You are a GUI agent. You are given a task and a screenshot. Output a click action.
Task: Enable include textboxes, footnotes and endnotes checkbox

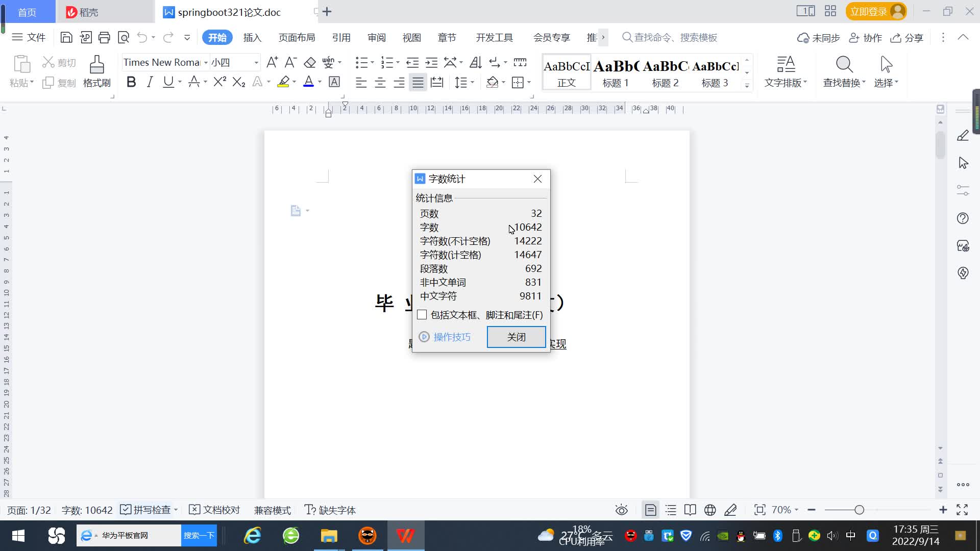point(422,315)
